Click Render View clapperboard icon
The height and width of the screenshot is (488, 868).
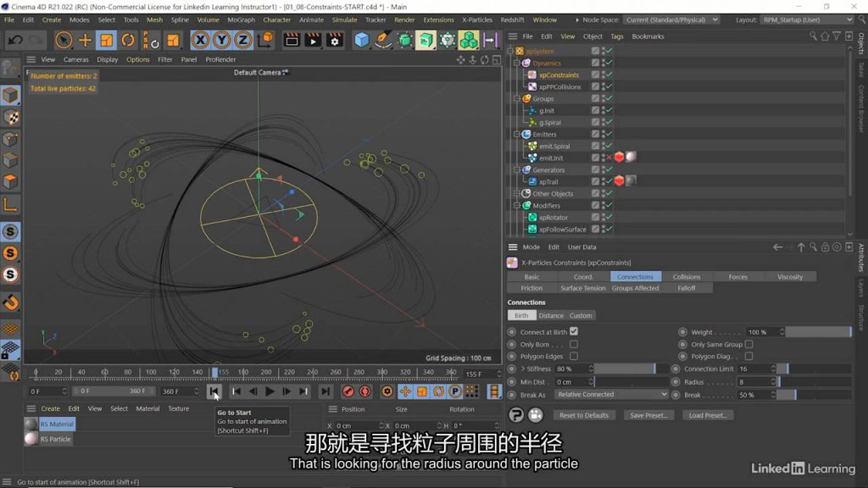[x=292, y=40]
